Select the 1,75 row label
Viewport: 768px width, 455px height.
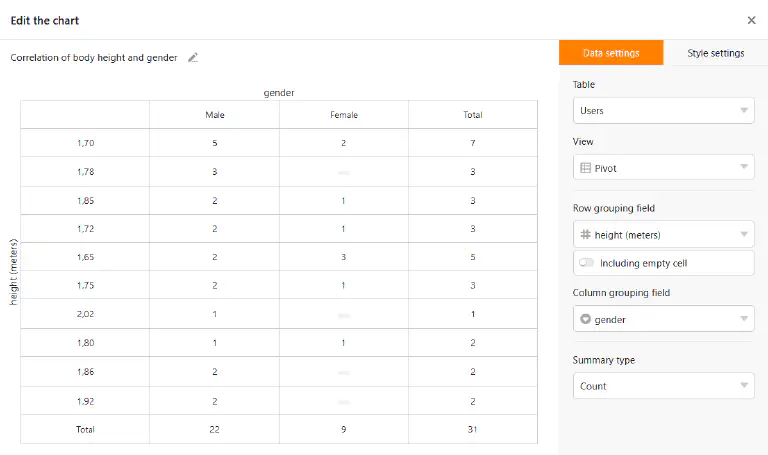point(85,286)
